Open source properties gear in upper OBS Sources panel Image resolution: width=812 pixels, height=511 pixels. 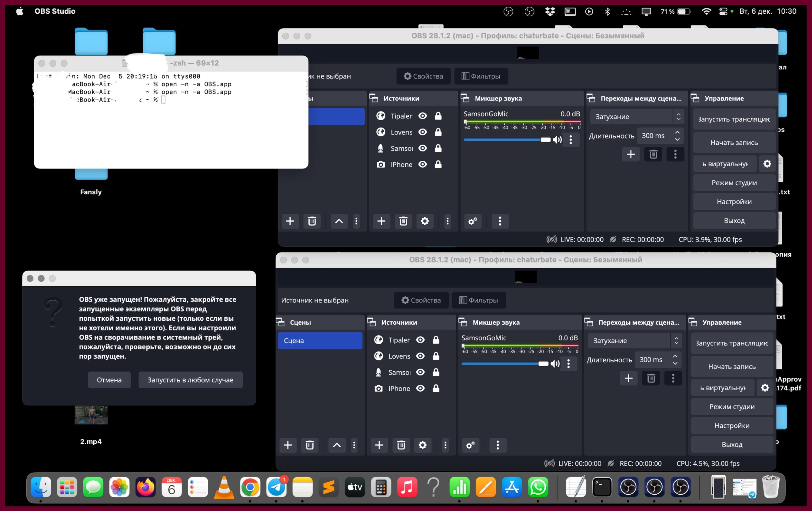coord(425,221)
